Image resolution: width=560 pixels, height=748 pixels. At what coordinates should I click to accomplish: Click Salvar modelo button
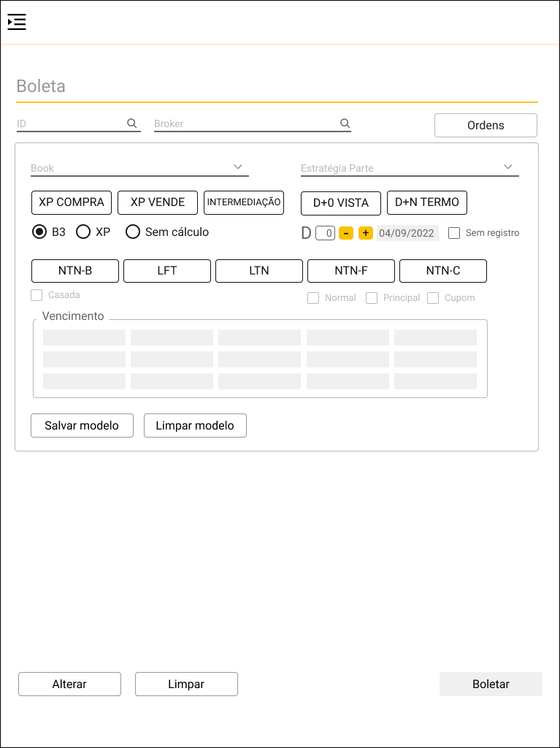point(82,426)
